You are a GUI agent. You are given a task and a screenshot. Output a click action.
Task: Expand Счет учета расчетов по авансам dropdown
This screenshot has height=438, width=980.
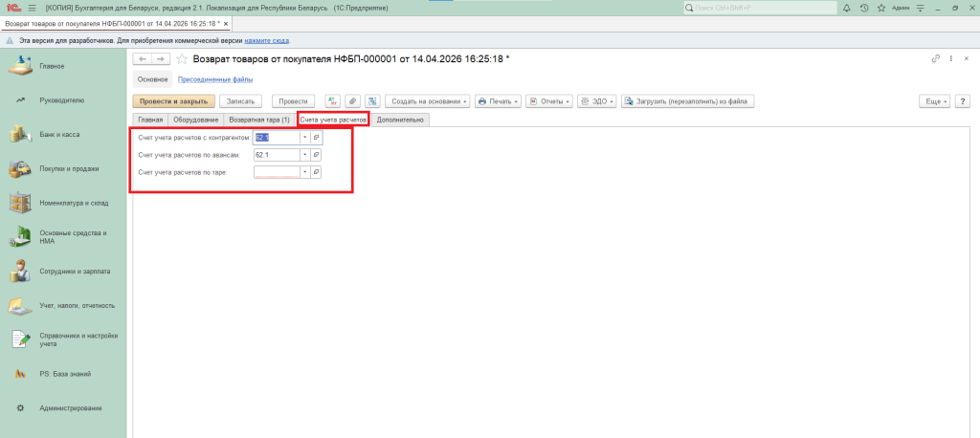tap(304, 155)
